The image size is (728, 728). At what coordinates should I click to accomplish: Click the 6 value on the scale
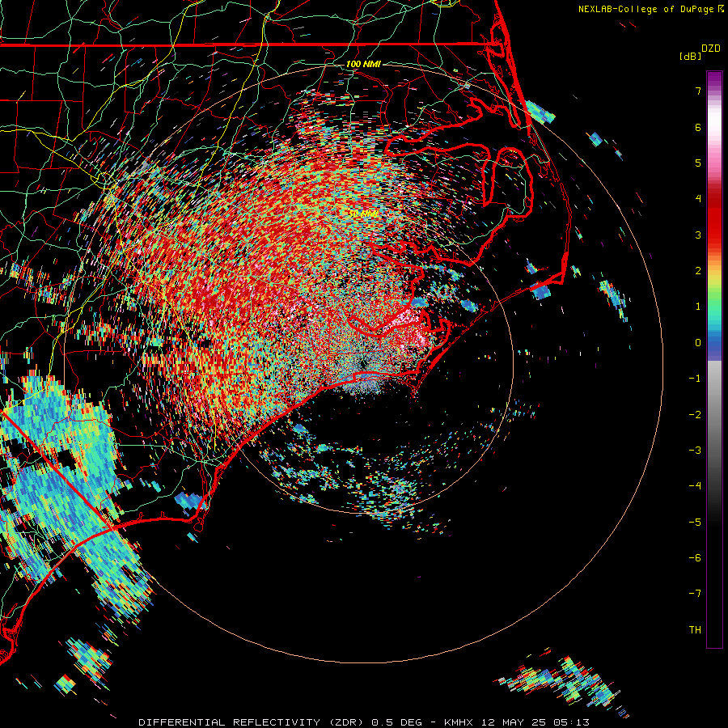click(x=698, y=127)
